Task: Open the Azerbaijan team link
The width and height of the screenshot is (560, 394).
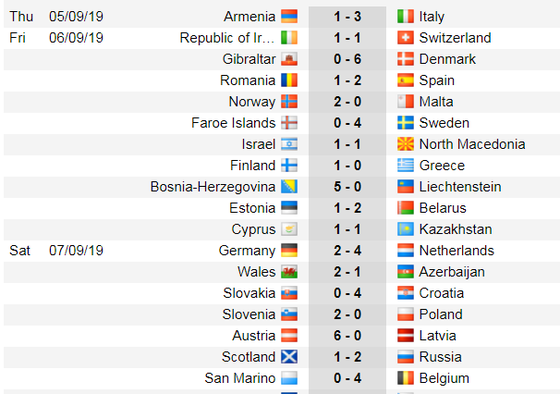Action: pos(452,272)
